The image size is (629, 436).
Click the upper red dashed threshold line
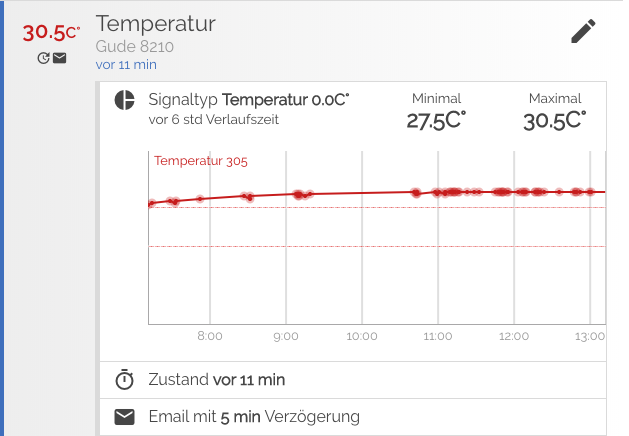click(x=377, y=207)
